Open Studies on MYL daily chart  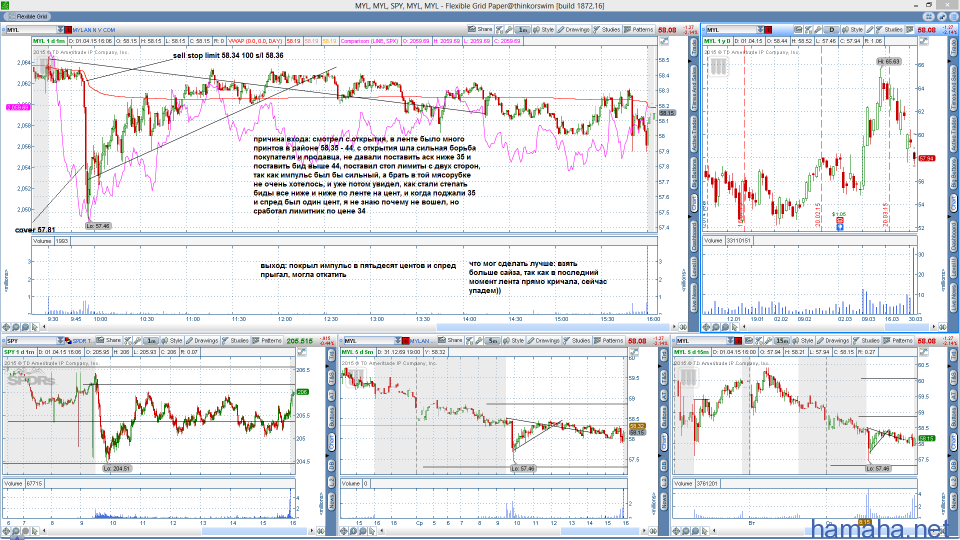(x=889, y=29)
